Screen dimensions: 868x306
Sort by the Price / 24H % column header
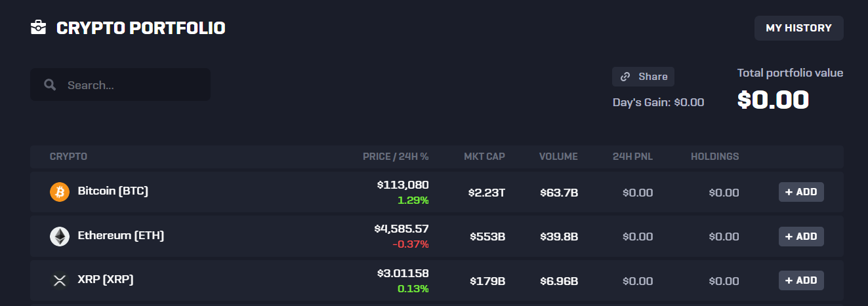pyautogui.click(x=396, y=157)
